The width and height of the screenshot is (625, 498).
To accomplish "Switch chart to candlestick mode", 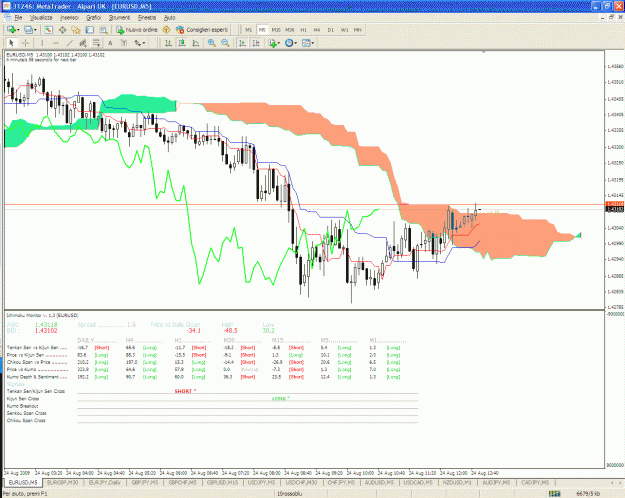I will point(182,43).
